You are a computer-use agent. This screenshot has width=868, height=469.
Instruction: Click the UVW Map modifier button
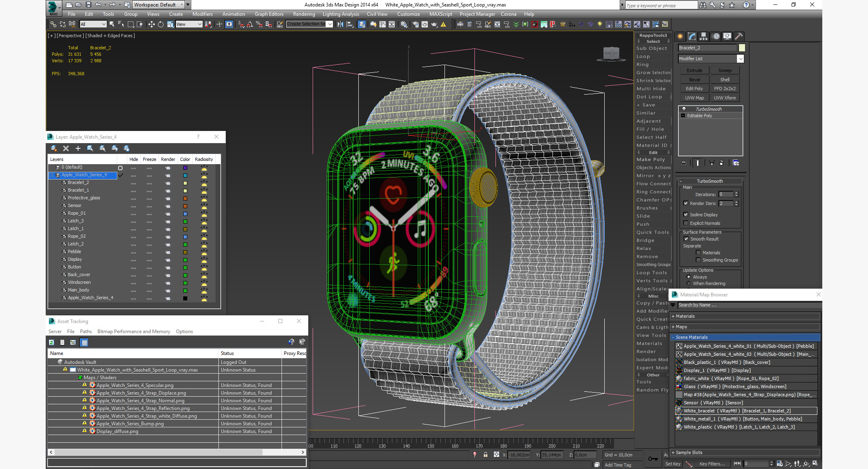coord(694,98)
